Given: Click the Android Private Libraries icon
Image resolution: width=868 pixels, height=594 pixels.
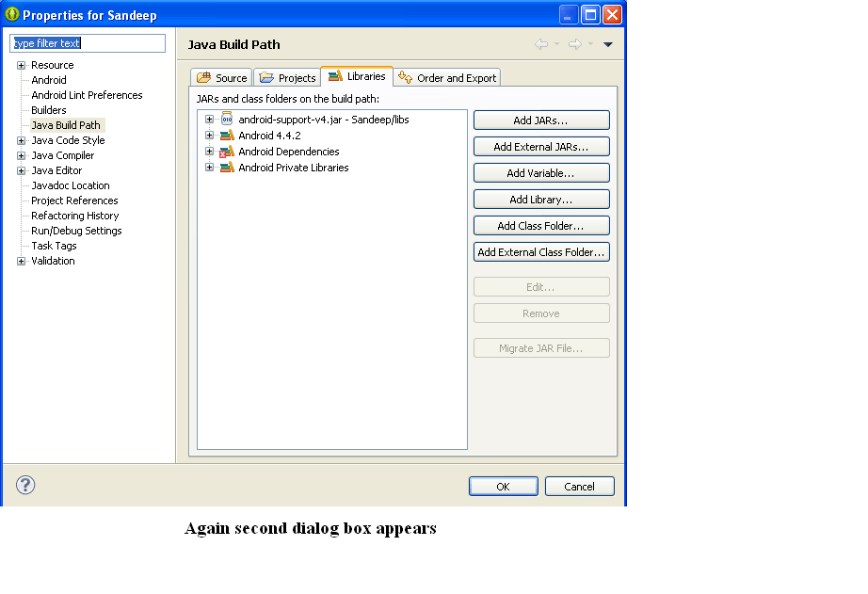Looking at the screenshot, I should point(227,168).
